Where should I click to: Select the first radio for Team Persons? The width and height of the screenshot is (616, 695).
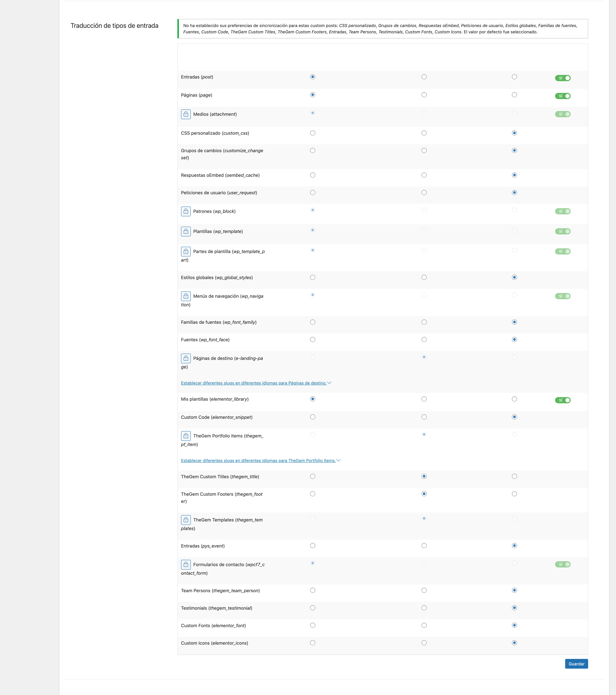coord(313,590)
